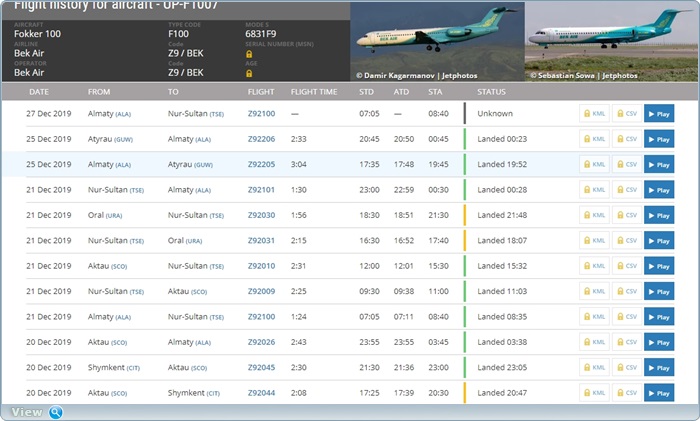
Task: Open flight link Z92009
Action: coord(262,292)
